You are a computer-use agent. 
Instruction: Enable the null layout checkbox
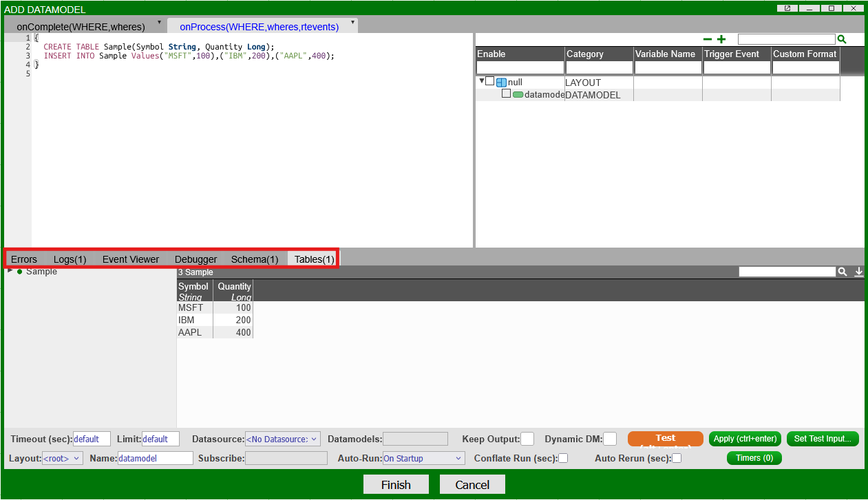point(489,81)
